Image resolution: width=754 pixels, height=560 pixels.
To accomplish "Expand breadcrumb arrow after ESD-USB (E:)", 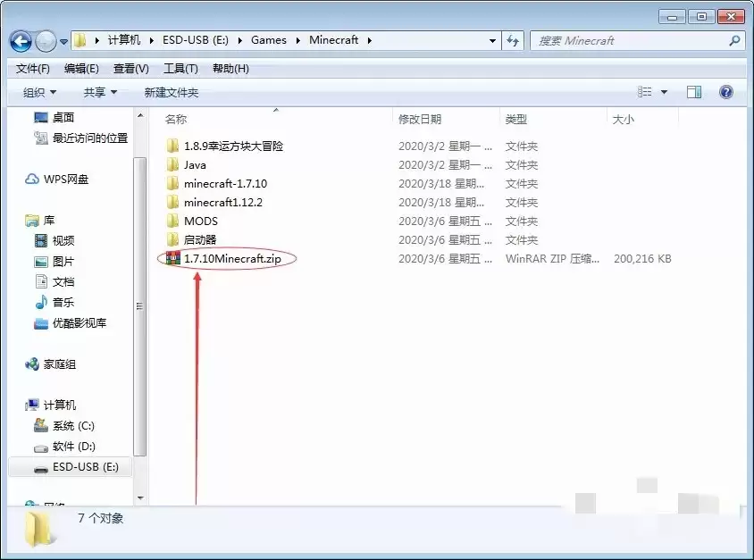I will (239, 40).
